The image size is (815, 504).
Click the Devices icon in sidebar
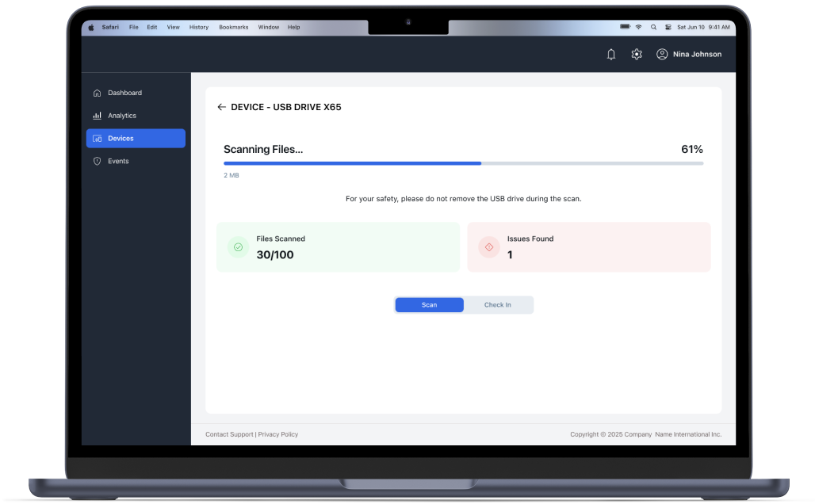tap(98, 138)
